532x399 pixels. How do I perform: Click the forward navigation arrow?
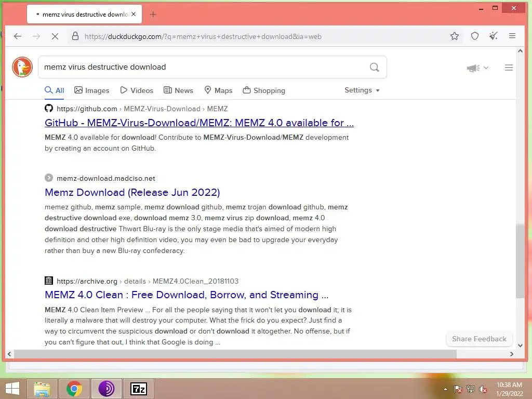(36, 36)
